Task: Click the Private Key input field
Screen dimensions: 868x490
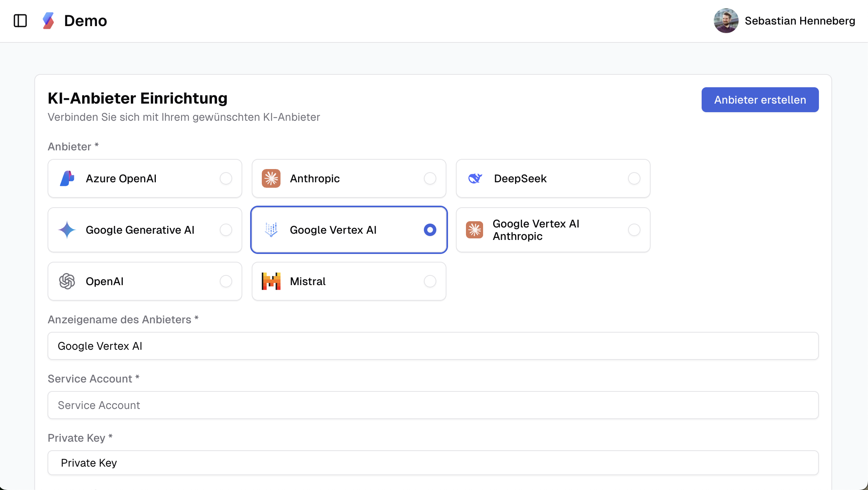Action: coord(433,463)
